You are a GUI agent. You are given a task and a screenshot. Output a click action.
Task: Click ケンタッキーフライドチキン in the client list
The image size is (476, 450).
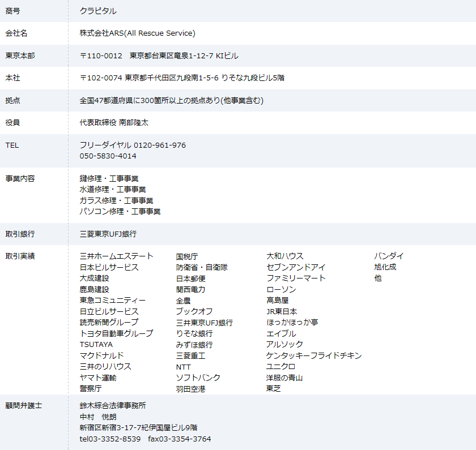314,355
